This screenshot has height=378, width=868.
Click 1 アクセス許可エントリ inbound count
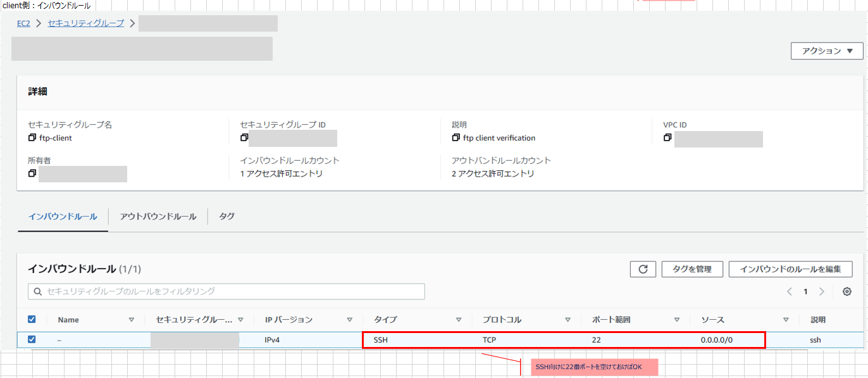pyautogui.click(x=282, y=173)
